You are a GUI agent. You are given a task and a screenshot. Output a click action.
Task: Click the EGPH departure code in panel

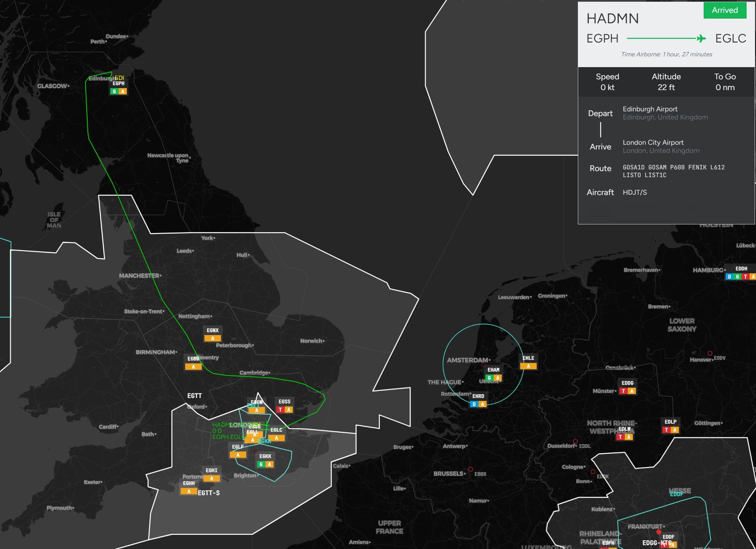(x=602, y=38)
